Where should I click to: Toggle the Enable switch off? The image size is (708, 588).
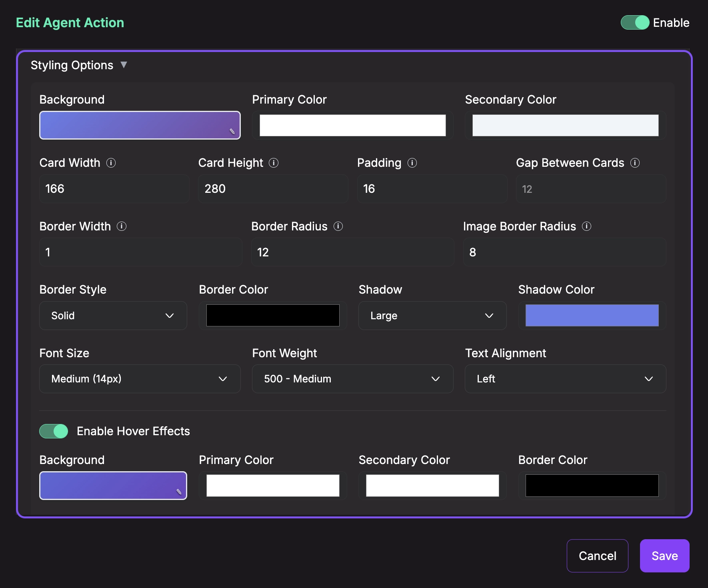coord(635,23)
